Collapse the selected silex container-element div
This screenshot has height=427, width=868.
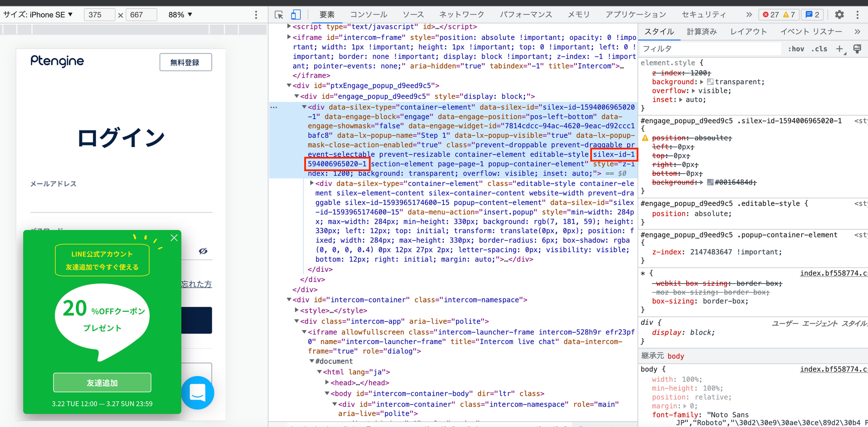pos(304,107)
